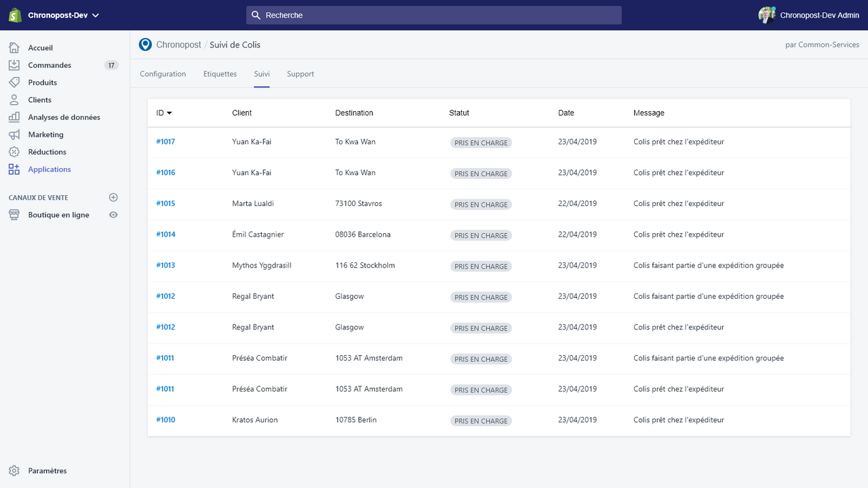Click date 22/04/2019 for Marta Lualdi
This screenshot has height=488, width=868.
click(578, 203)
